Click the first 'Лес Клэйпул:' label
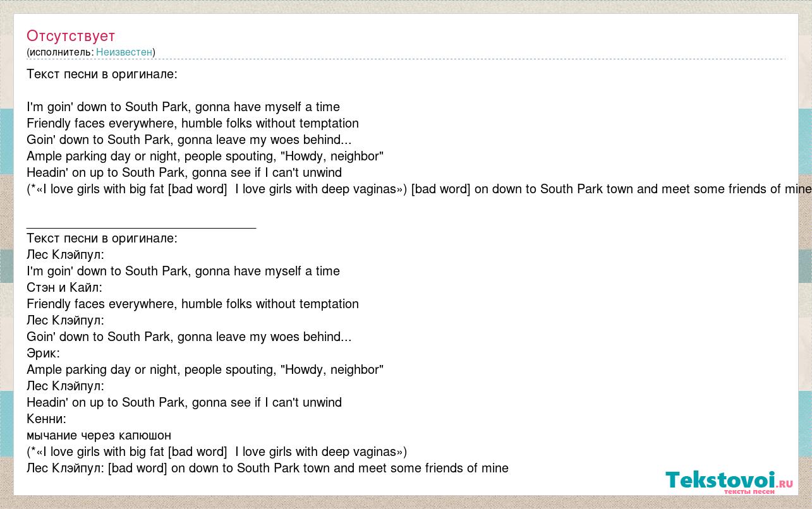Viewport: 812px width, 509px height. pos(65,254)
